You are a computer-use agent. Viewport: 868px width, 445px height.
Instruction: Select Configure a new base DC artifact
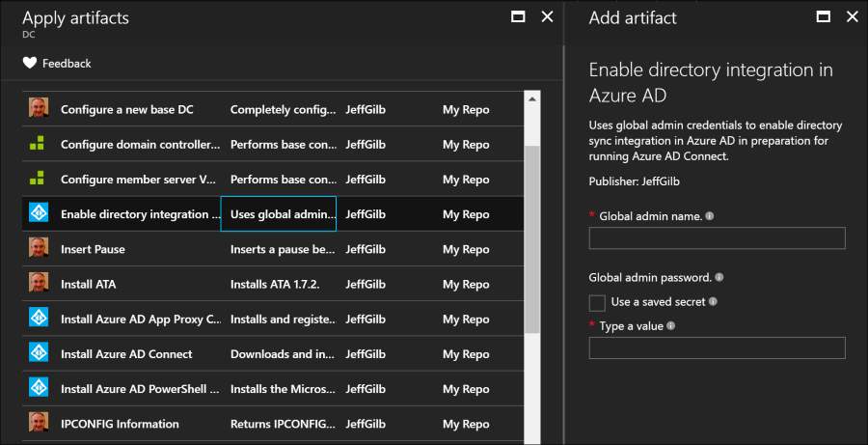pos(126,110)
